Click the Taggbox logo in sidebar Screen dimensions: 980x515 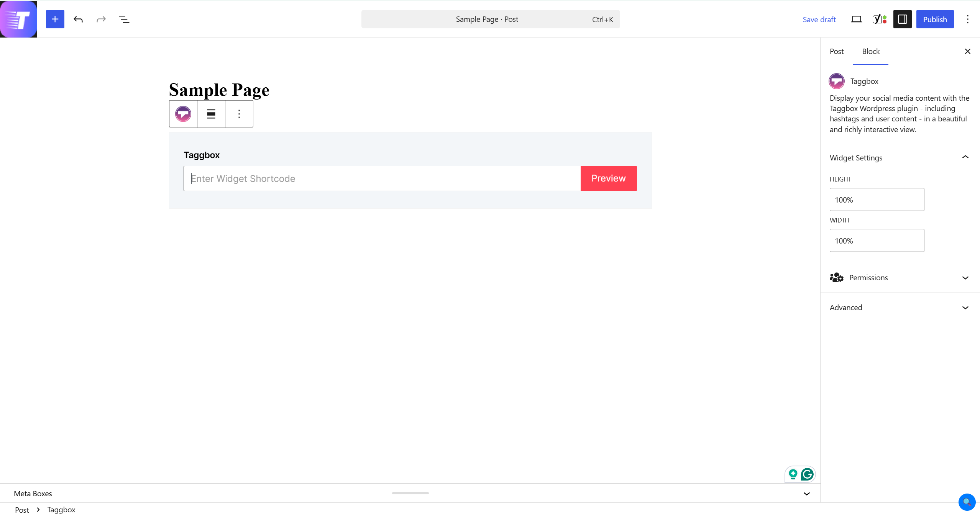coord(837,81)
